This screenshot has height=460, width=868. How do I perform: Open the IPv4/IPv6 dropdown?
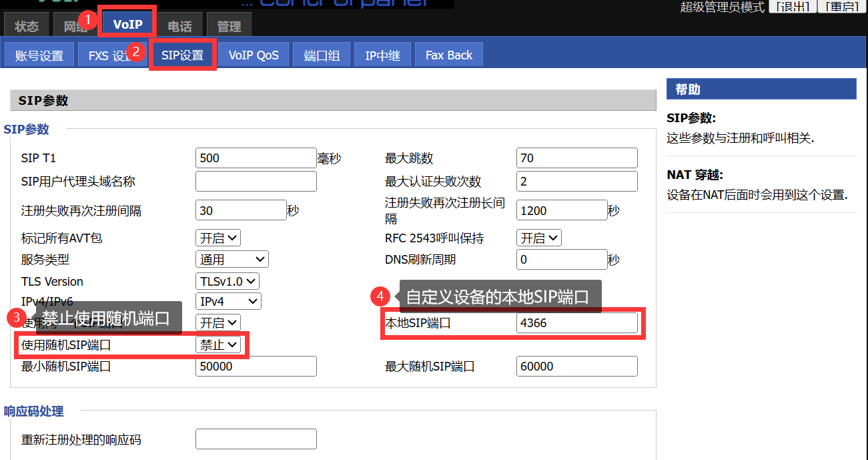pyautogui.click(x=228, y=302)
